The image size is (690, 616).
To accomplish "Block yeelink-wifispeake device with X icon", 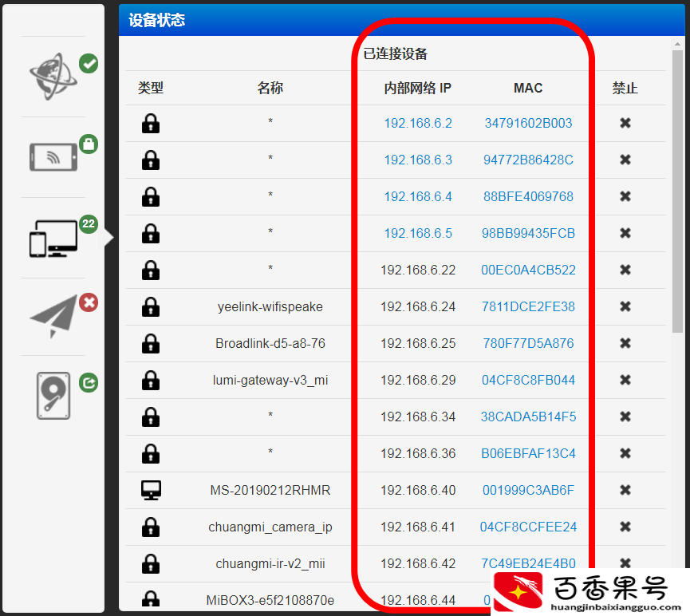I will 625,306.
